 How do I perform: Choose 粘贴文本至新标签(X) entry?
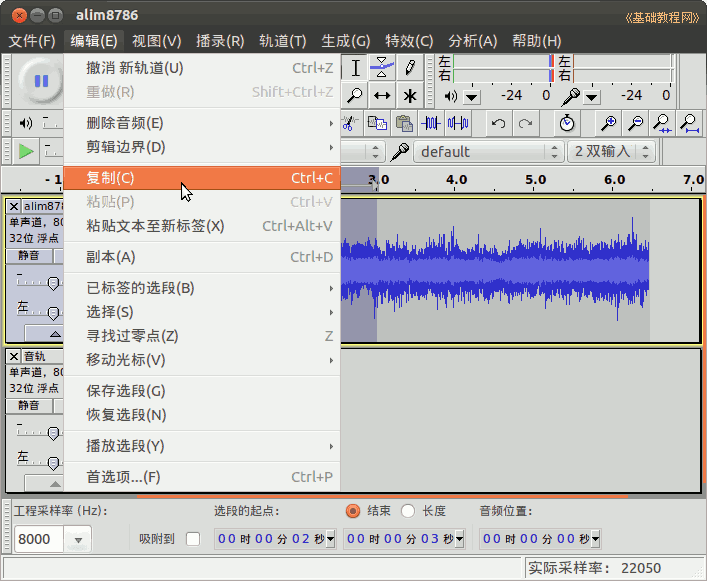coord(202,226)
